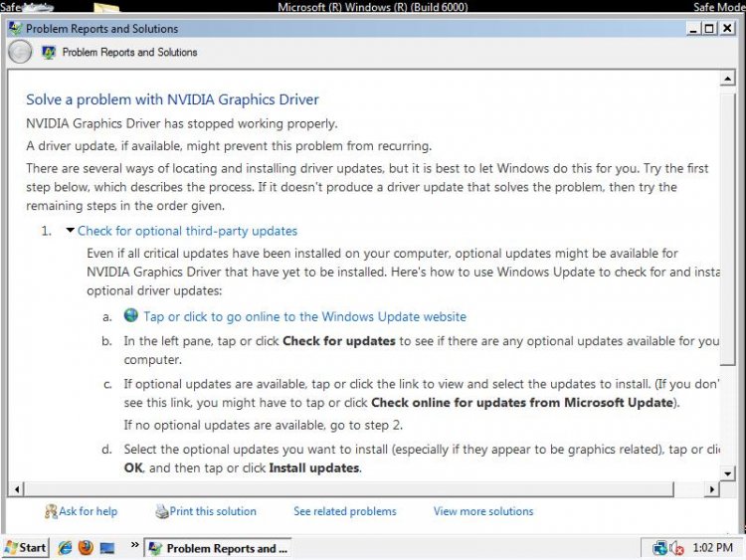
Task: Click the 1:02 PM system clock
Action: (712, 548)
